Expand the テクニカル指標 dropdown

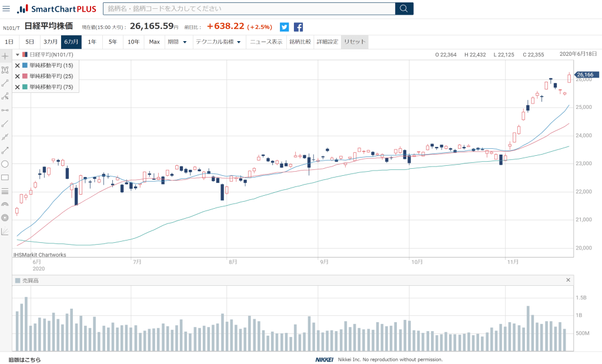(x=219, y=42)
